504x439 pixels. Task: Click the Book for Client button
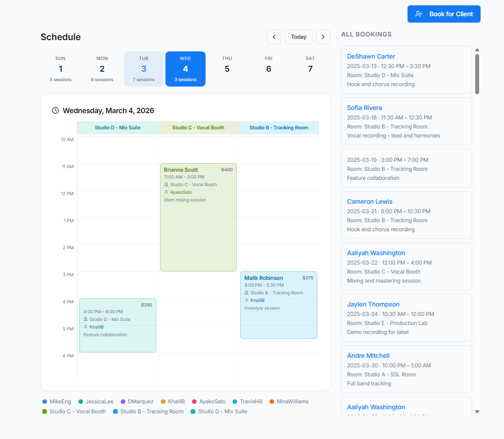point(444,14)
